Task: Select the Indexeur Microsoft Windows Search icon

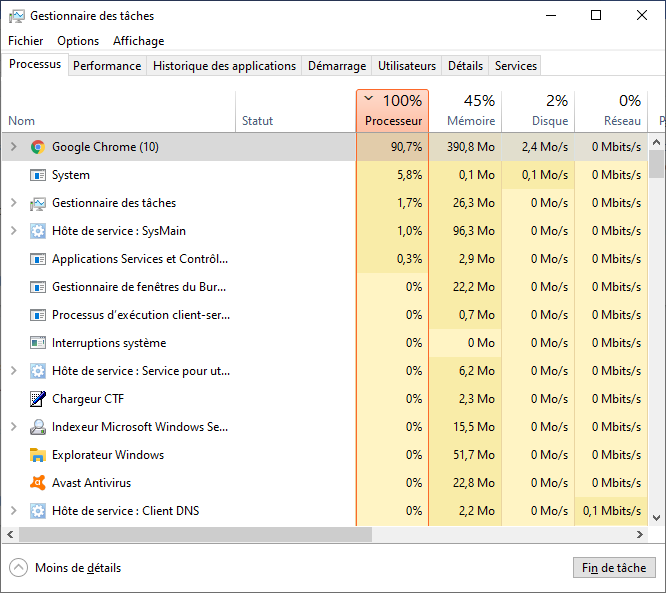Action: tap(38, 427)
